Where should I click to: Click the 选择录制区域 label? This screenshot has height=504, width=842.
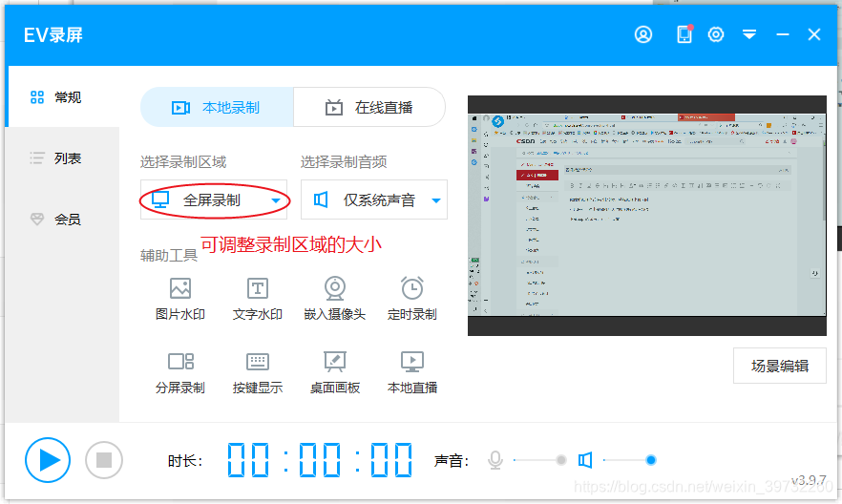[x=183, y=161]
